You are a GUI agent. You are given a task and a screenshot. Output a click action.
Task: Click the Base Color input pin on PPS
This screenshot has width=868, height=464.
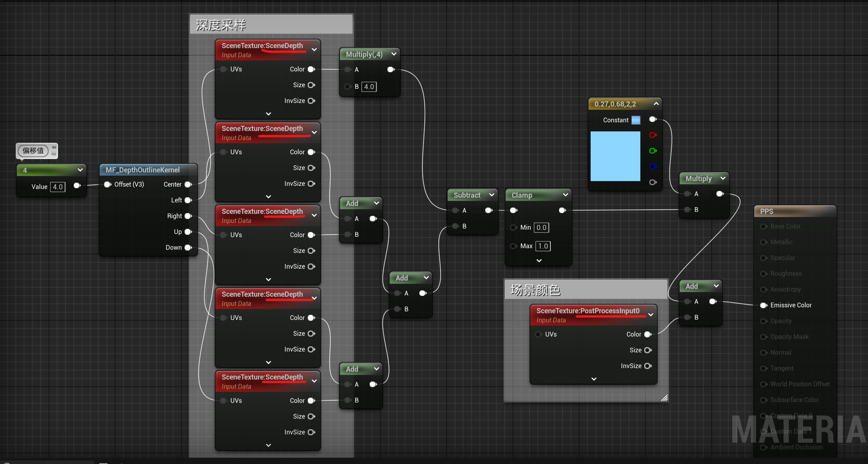763,226
